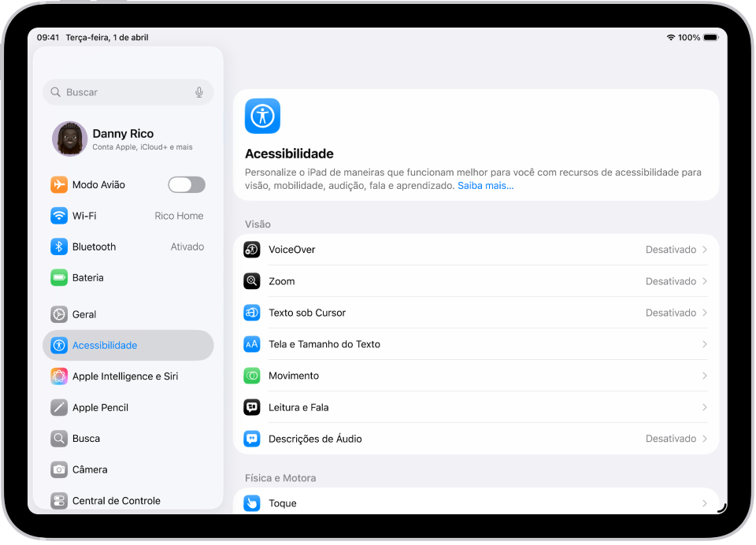Select Apple Intelligence e Siri in sidebar
Image resolution: width=756 pixels, height=545 pixels.
tap(128, 376)
